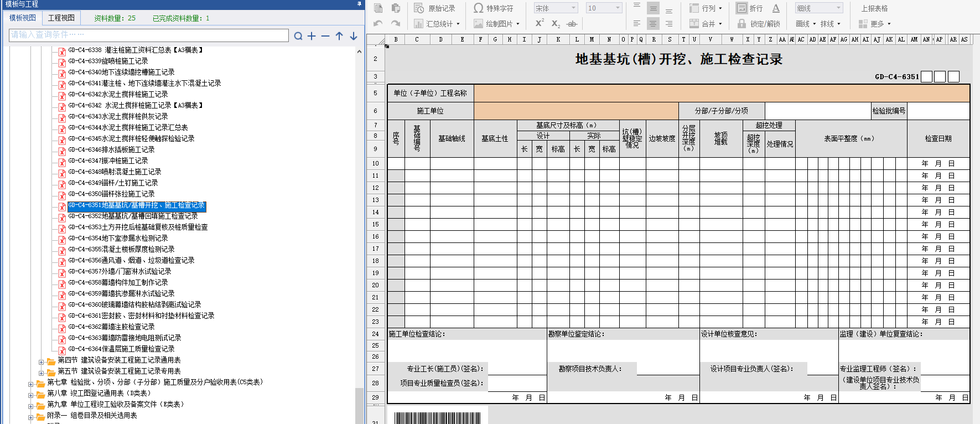
Task: Switch to 模板视图 tab
Action: 23,18
